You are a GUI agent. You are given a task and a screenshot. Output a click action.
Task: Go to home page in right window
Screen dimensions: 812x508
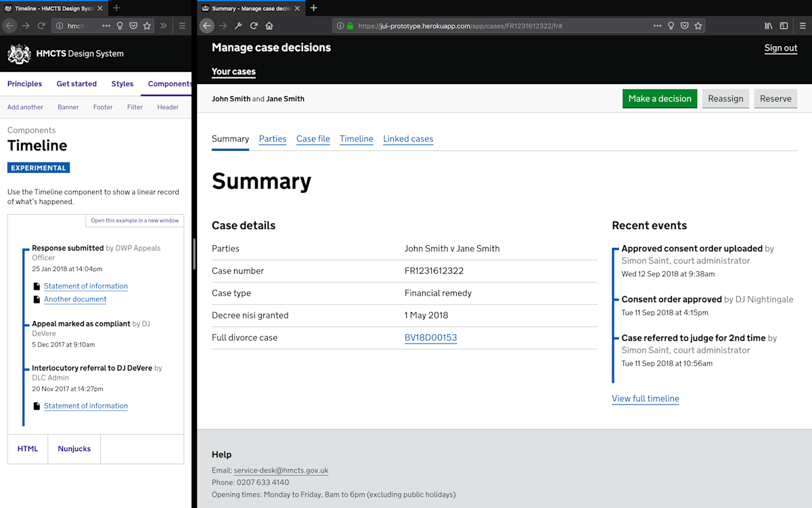pos(269,26)
